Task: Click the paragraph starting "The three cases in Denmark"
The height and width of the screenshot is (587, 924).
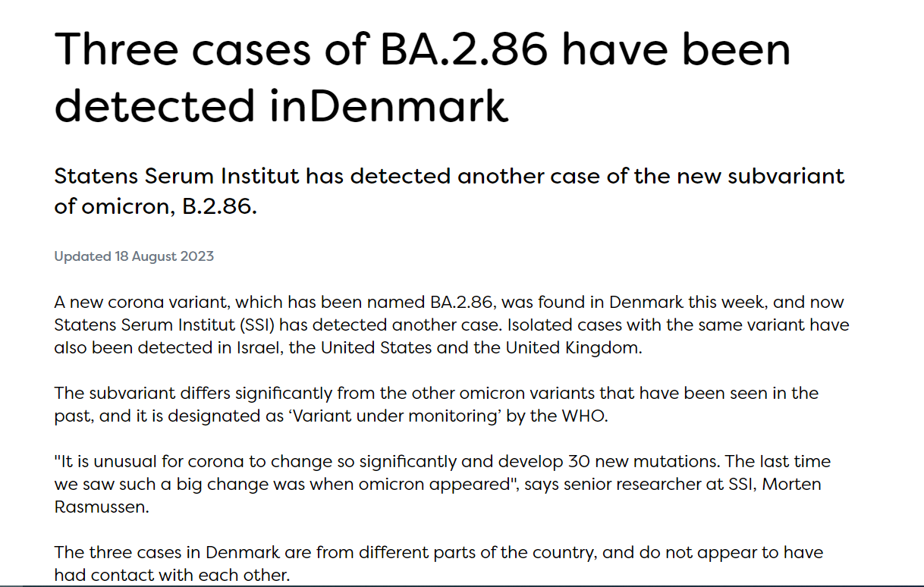Action: tap(438, 563)
